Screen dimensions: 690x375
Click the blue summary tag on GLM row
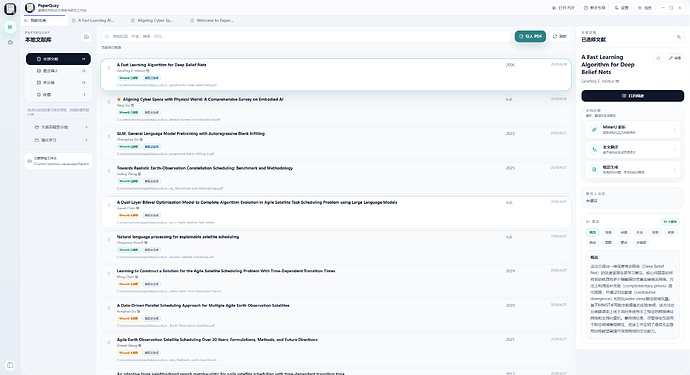152,147
